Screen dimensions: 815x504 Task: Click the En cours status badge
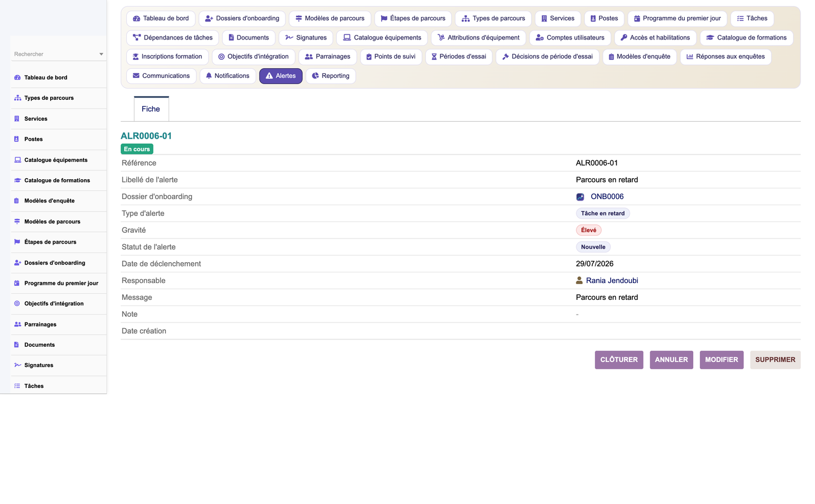pos(137,149)
